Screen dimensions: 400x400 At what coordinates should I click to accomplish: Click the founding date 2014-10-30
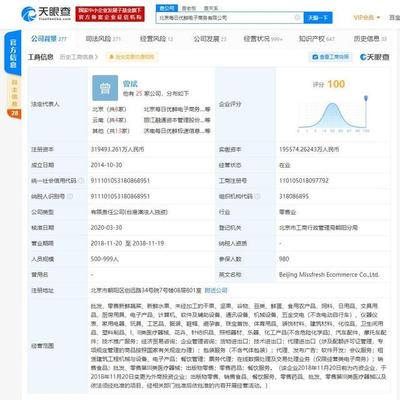106,165
